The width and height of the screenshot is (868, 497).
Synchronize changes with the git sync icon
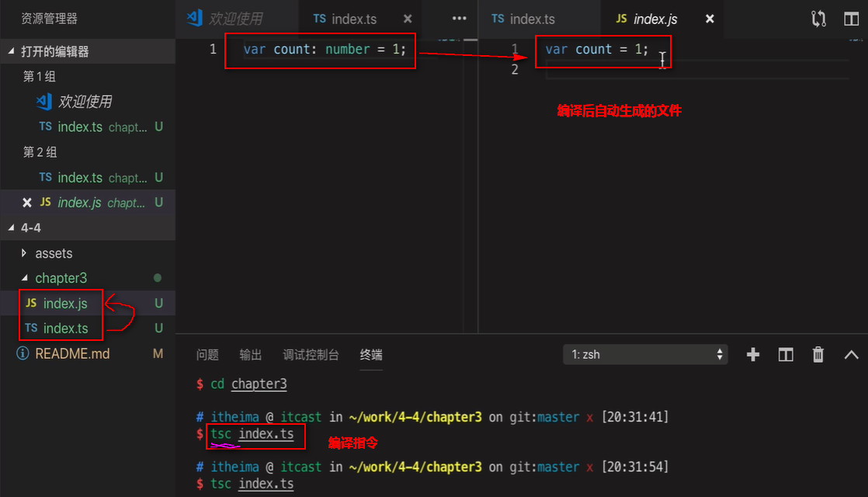click(818, 18)
